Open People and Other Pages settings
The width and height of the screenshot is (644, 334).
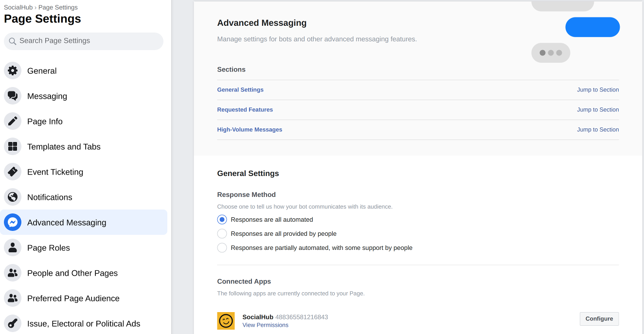point(72,273)
